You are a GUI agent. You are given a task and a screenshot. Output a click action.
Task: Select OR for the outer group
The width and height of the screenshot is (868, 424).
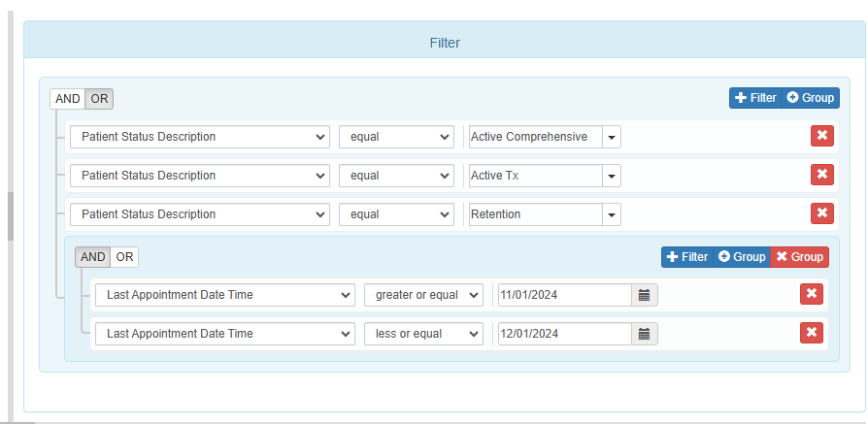pyautogui.click(x=100, y=99)
